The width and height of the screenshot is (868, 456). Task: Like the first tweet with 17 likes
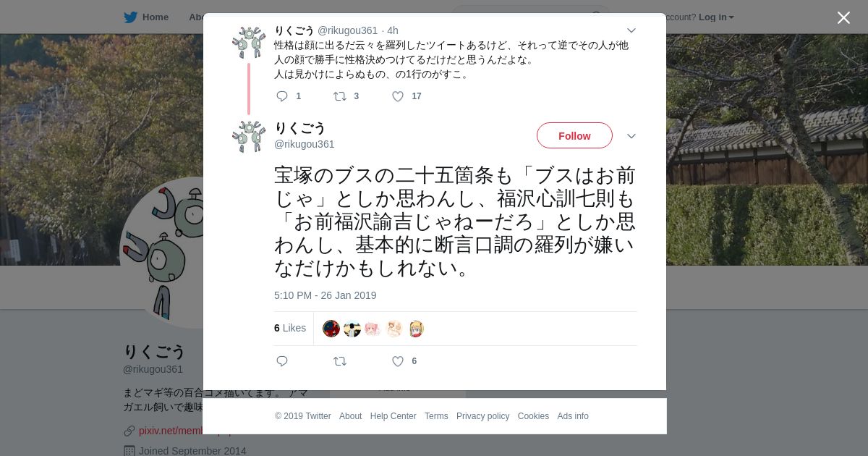click(398, 96)
